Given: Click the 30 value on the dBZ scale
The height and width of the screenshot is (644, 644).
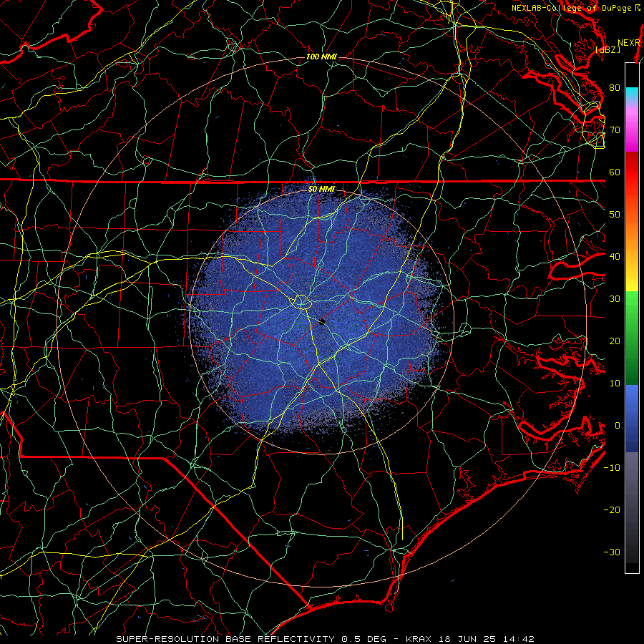Looking at the screenshot, I should click(x=615, y=299).
